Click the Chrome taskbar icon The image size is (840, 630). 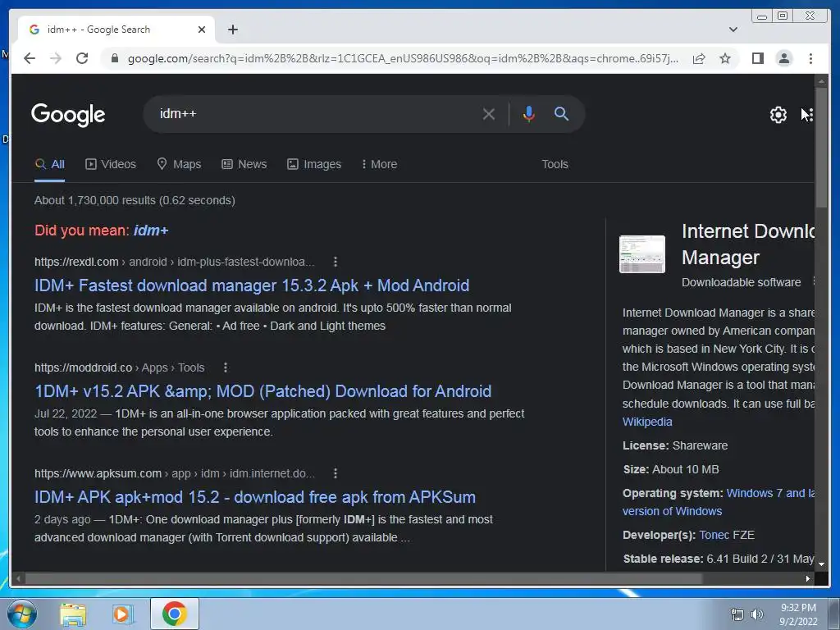tap(174, 614)
